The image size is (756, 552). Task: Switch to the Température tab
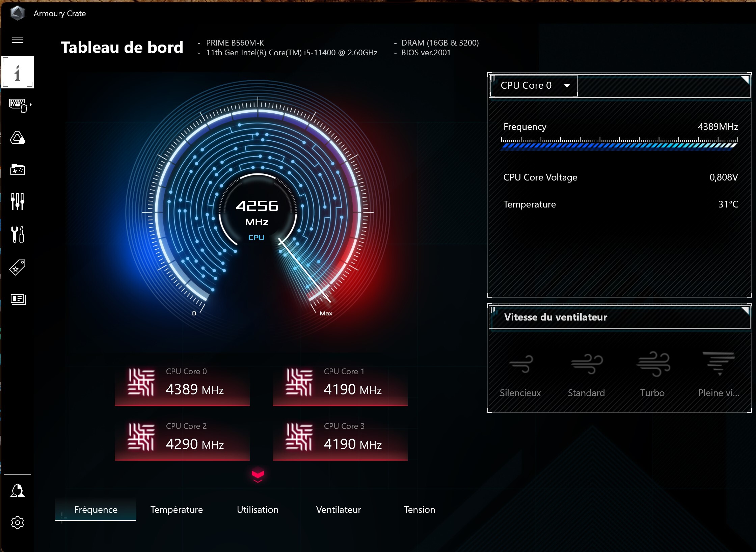[177, 509]
